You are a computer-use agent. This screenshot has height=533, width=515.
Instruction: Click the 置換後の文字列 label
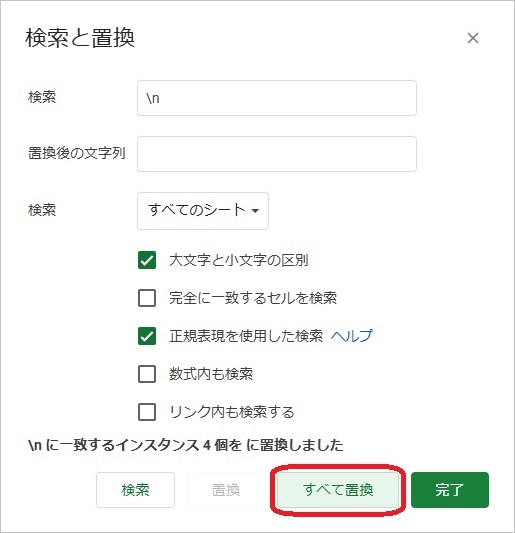pyautogui.click(x=77, y=153)
